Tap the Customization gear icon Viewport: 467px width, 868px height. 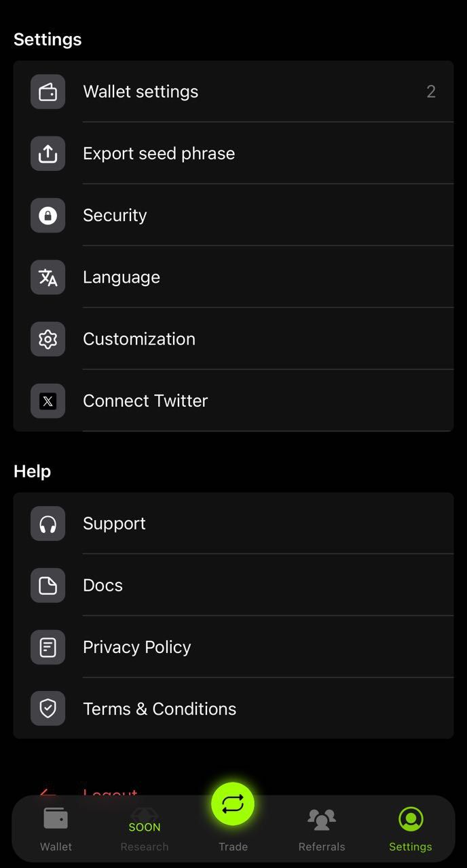point(48,338)
